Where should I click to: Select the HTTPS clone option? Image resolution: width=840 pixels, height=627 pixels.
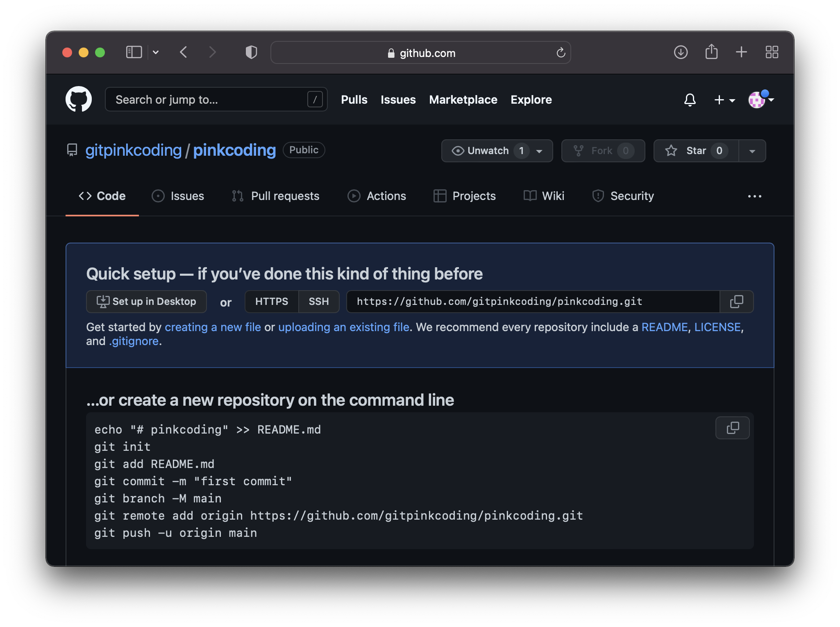pyautogui.click(x=272, y=302)
